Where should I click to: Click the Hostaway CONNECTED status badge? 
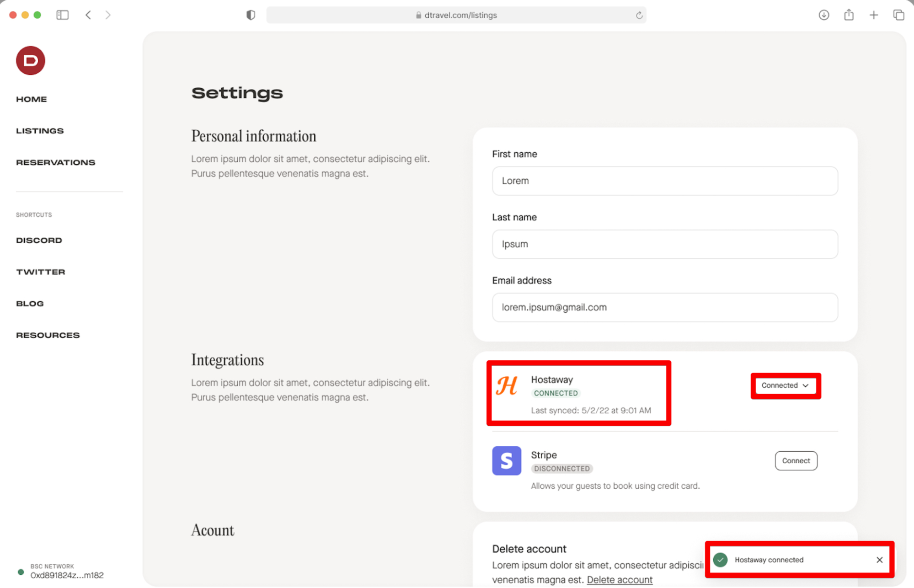tap(556, 393)
